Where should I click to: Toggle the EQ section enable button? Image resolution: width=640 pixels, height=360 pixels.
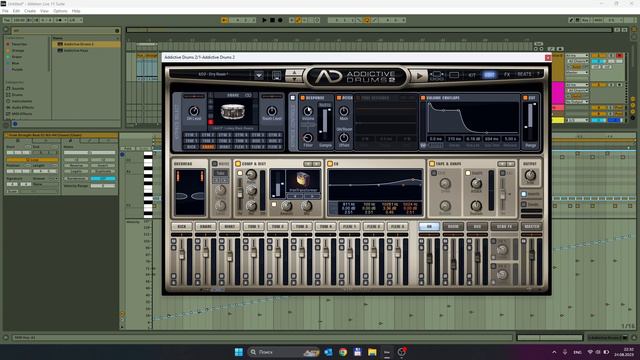(330, 164)
